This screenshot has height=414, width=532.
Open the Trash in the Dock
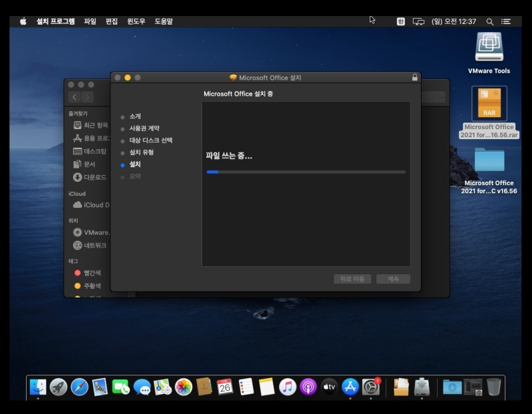(x=494, y=387)
